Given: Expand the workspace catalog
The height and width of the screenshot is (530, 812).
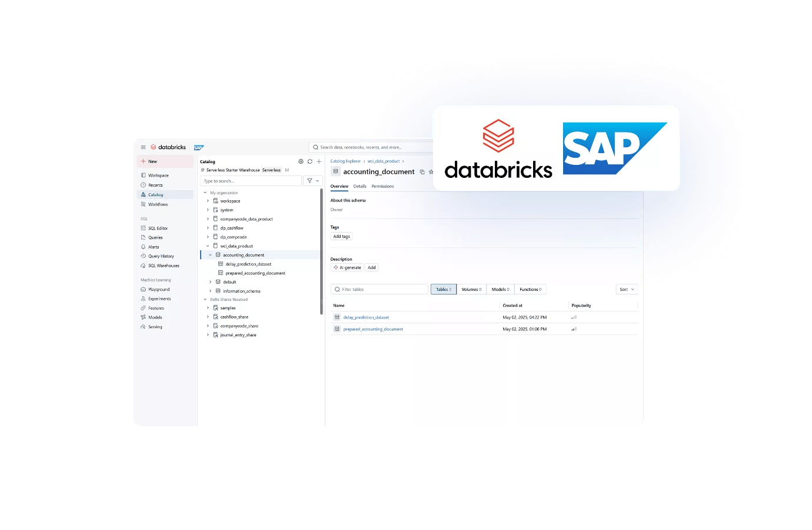Looking at the screenshot, I should click(x=208, y=201).
